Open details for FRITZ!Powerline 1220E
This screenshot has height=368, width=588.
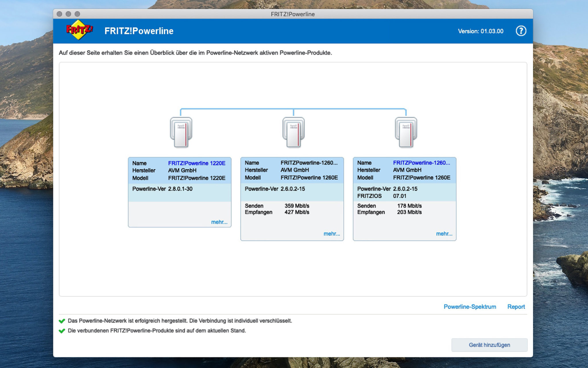[196, 163]
